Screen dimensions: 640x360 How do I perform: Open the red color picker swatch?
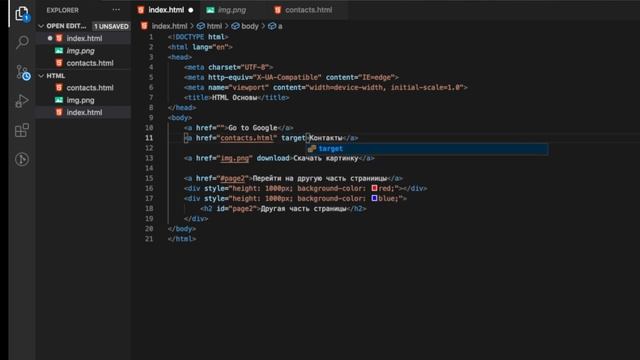tap(374, 189)
